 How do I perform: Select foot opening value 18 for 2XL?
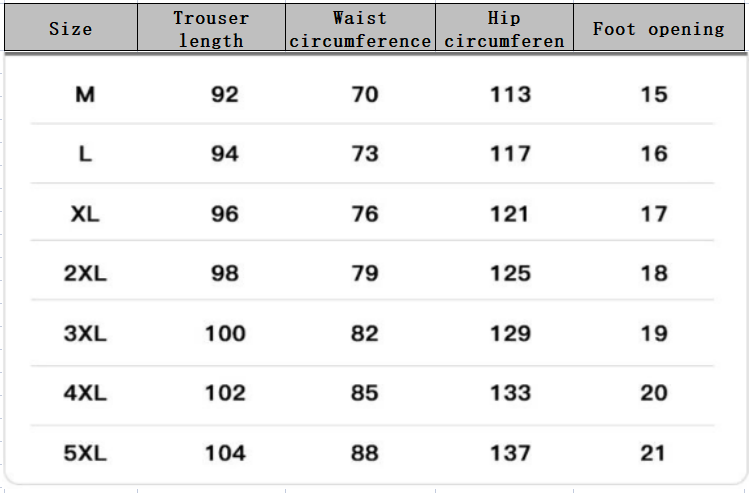654,273
